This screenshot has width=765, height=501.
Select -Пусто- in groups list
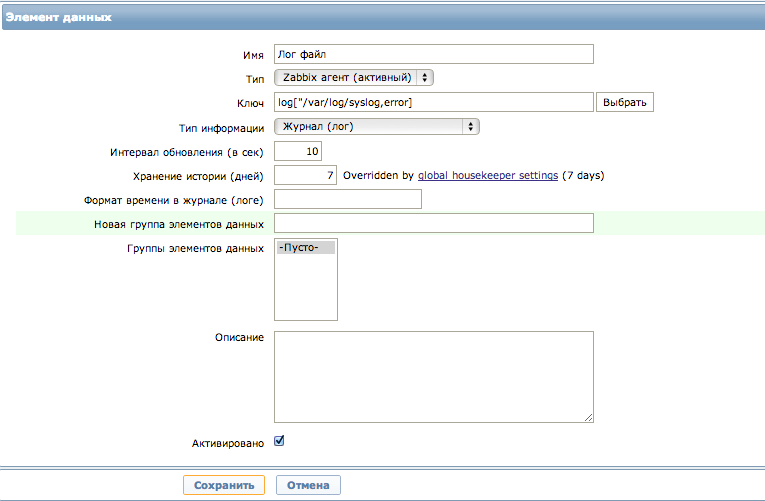tap(306, 247)
